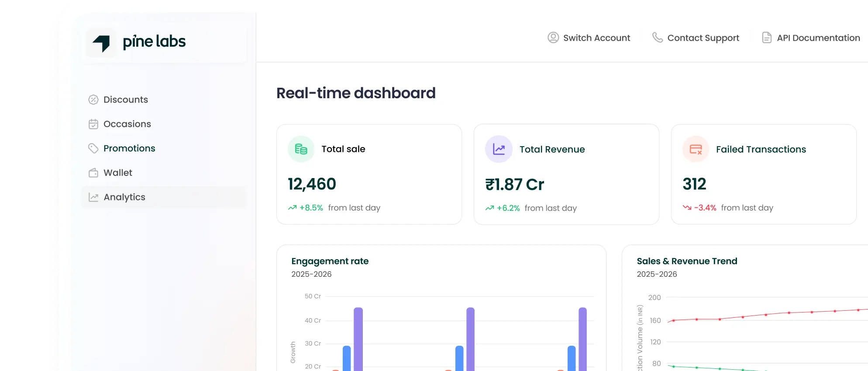Click the first red data point on trend line
This screenshot has width=868, height=371.
(x=674, y=320)
